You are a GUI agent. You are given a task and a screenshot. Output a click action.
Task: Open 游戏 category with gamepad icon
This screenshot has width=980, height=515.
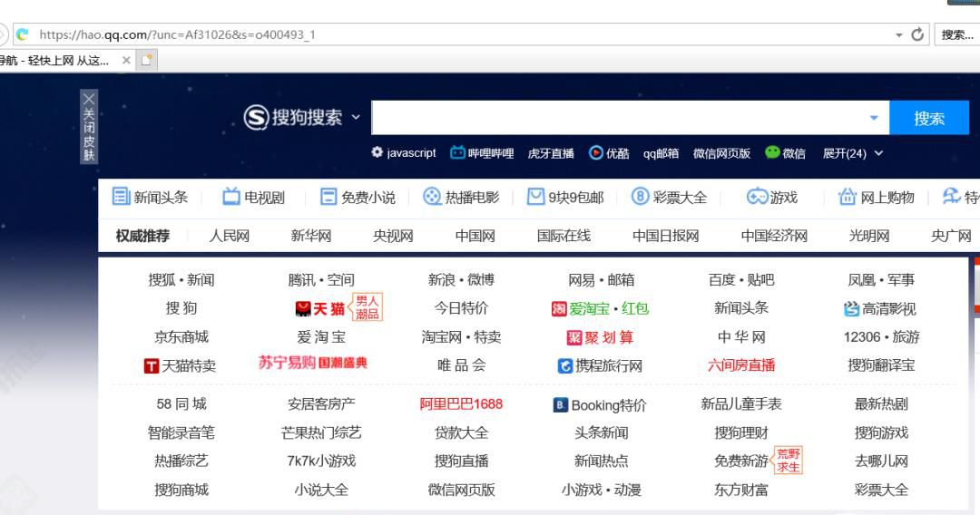[x=772, y=198]
